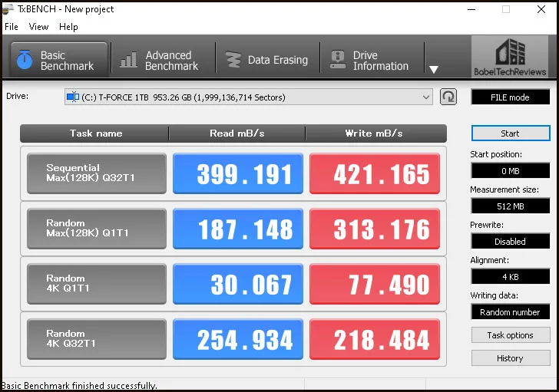Click the drive icon beside (C:) T-FORCE

pos(73,97)
